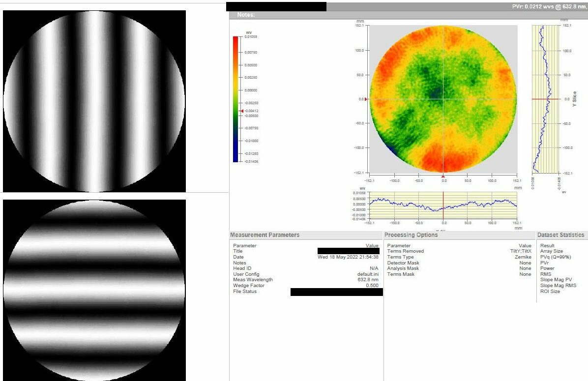Click the -0.01250 tick on the color scale

click(251, 154)
